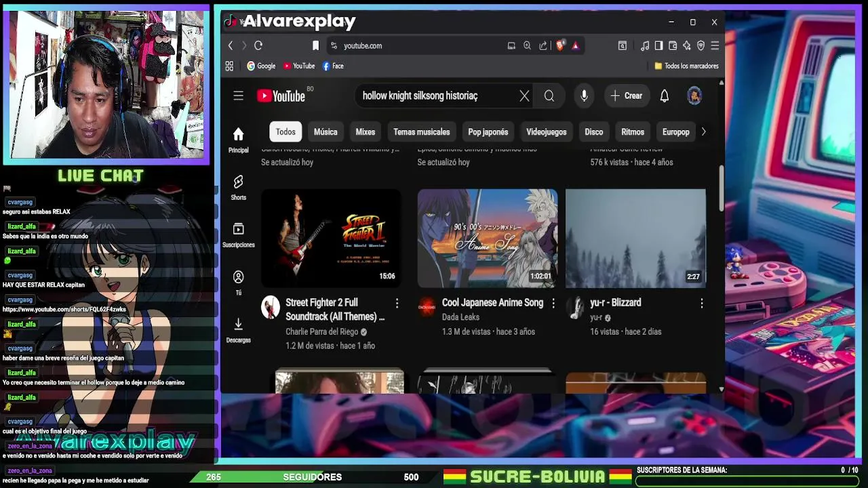Toggle the YouTube guide hamburger menu

[x=238, y=96]
